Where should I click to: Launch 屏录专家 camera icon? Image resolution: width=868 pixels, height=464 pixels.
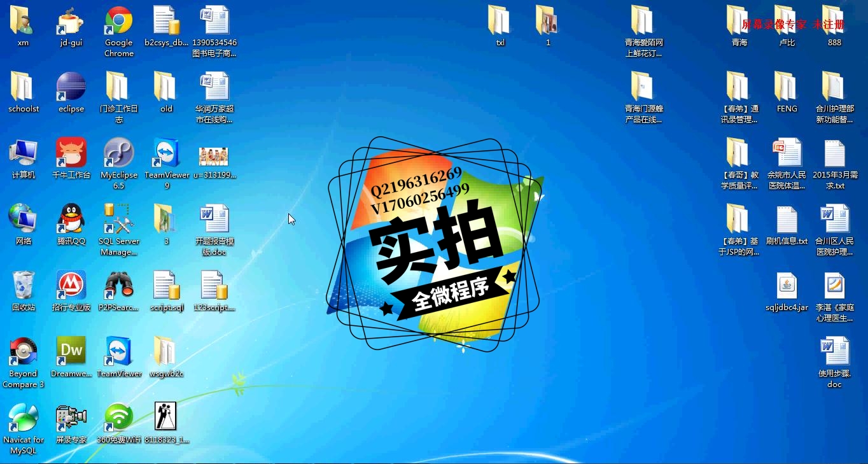71,418
